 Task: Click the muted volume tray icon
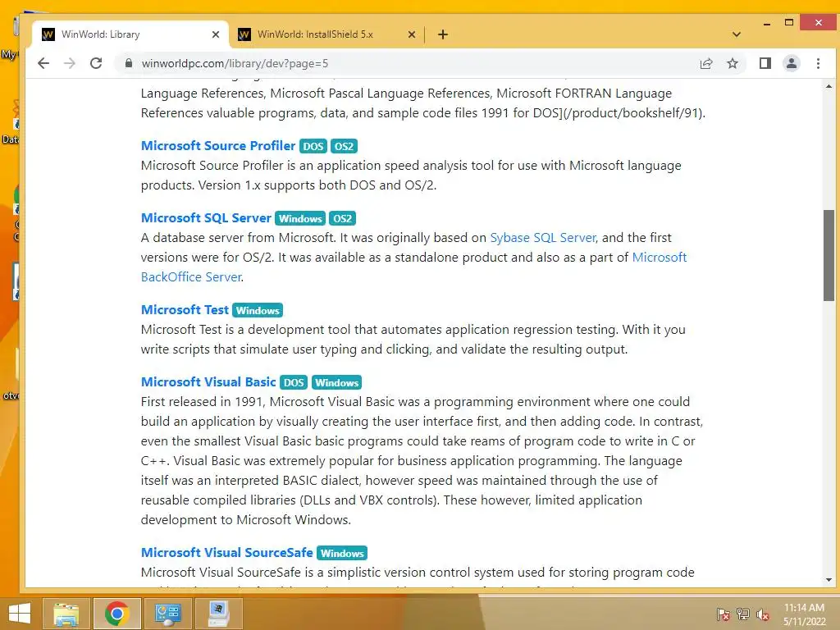coord(763,614)
